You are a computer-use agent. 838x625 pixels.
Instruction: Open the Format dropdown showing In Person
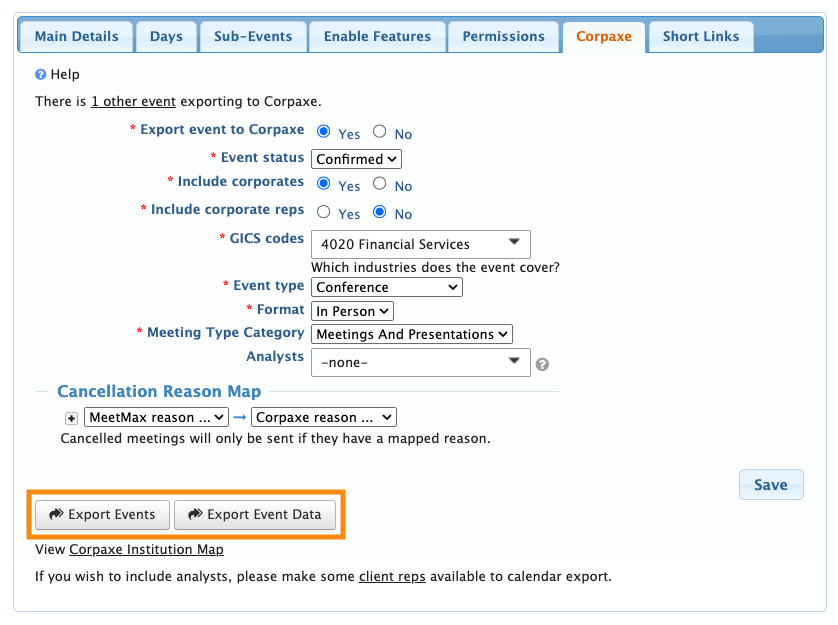point(352,311)
